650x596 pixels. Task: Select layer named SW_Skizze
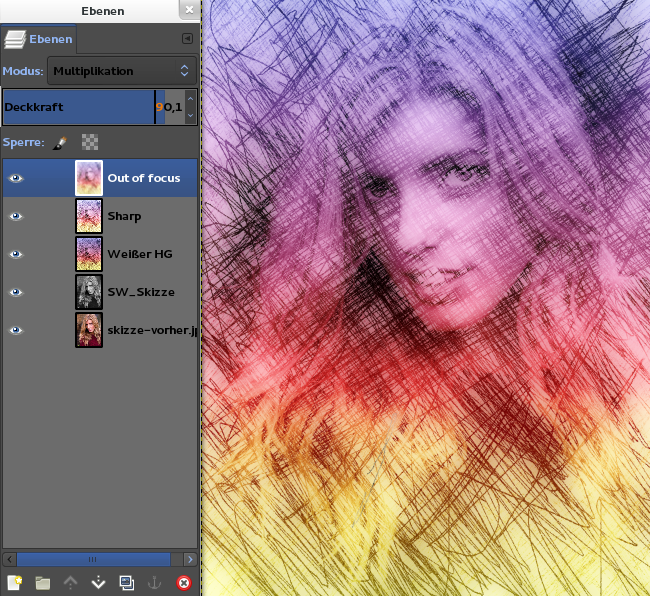tap(141, 293)
